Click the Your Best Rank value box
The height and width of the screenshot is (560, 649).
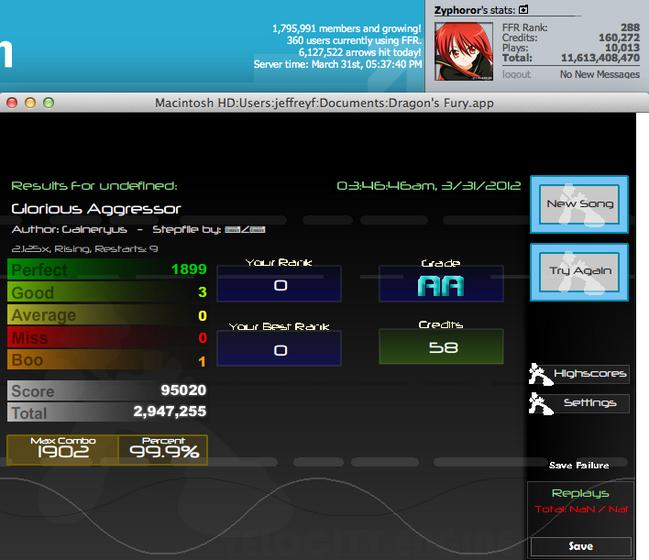point(279,349)
